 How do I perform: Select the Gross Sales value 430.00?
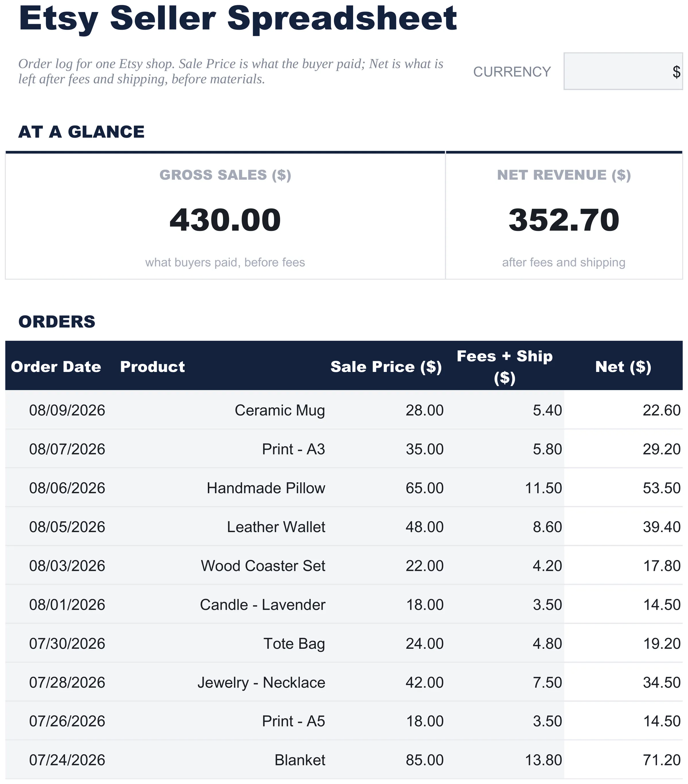pos(225,220)
